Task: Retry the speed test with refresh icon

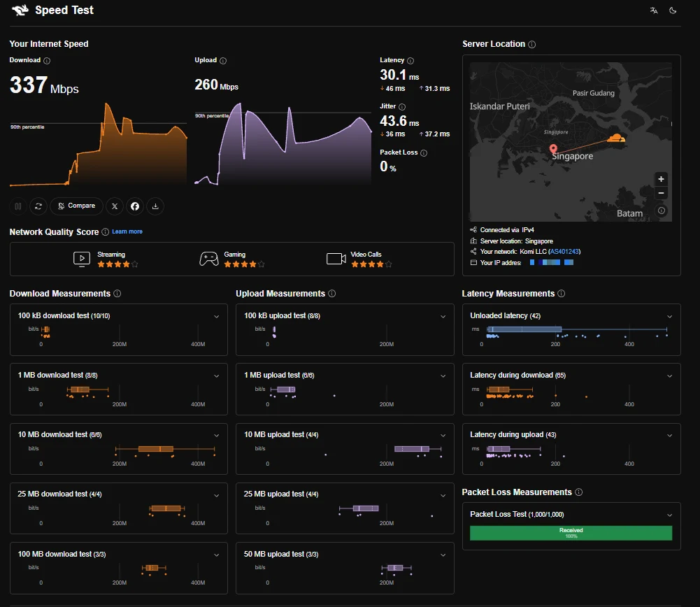Action: click(x=38, y=206)
